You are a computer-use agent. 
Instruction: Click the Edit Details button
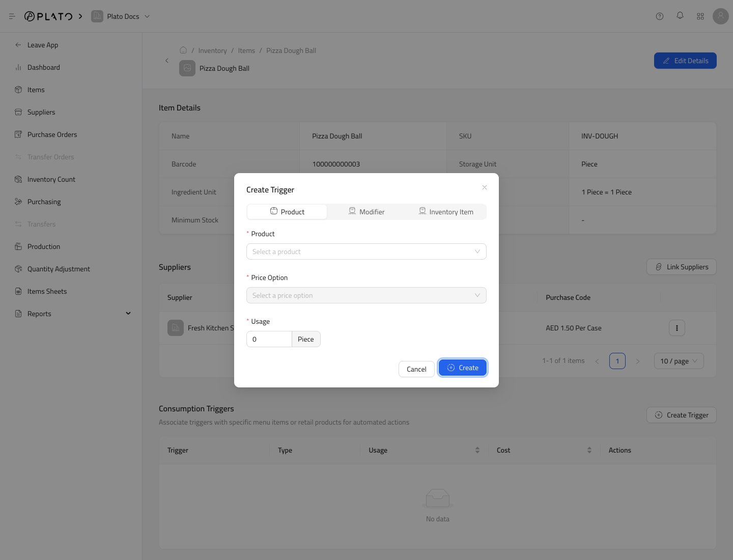point(685,61)
